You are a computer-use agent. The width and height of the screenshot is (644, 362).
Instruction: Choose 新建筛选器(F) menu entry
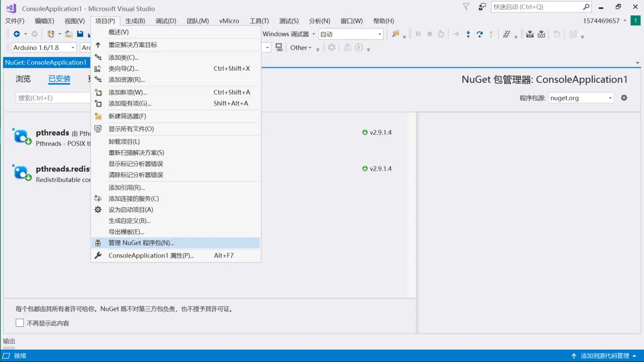click(176, 116)
